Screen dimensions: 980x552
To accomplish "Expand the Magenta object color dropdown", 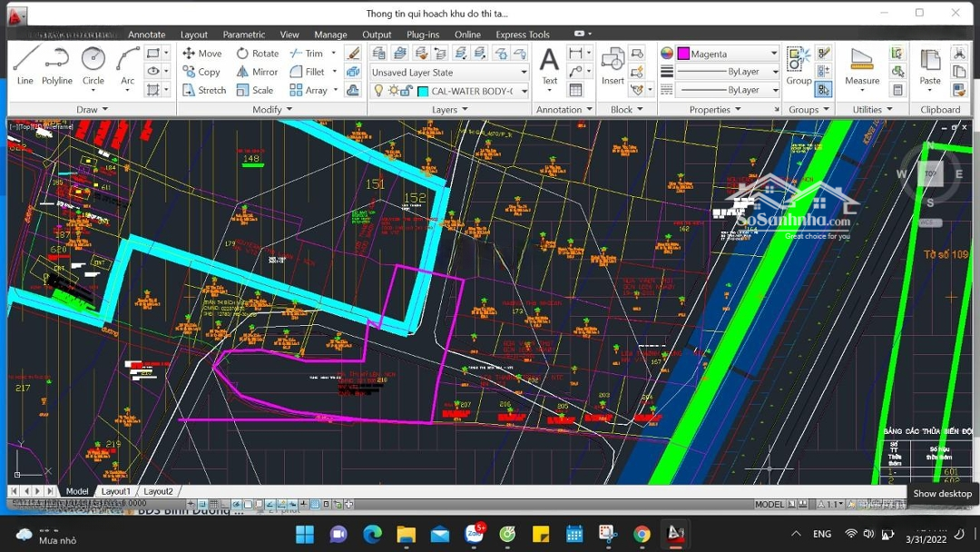I will (773, 54).
